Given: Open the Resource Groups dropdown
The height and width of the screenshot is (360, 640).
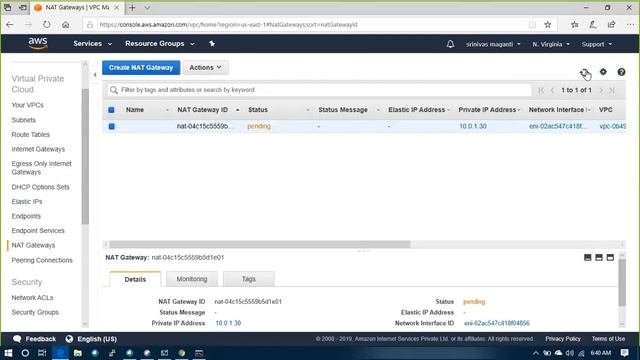Looking at the screenshot, I should coord(160,44).
